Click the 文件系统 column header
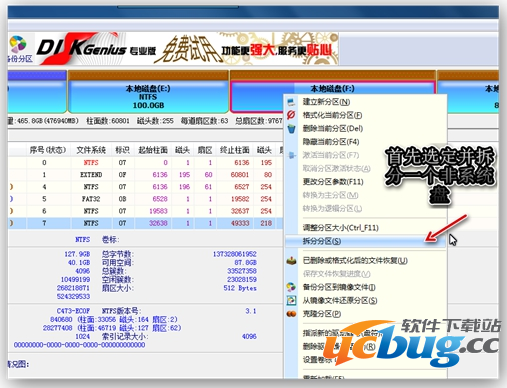 click(x=91, y=150)
